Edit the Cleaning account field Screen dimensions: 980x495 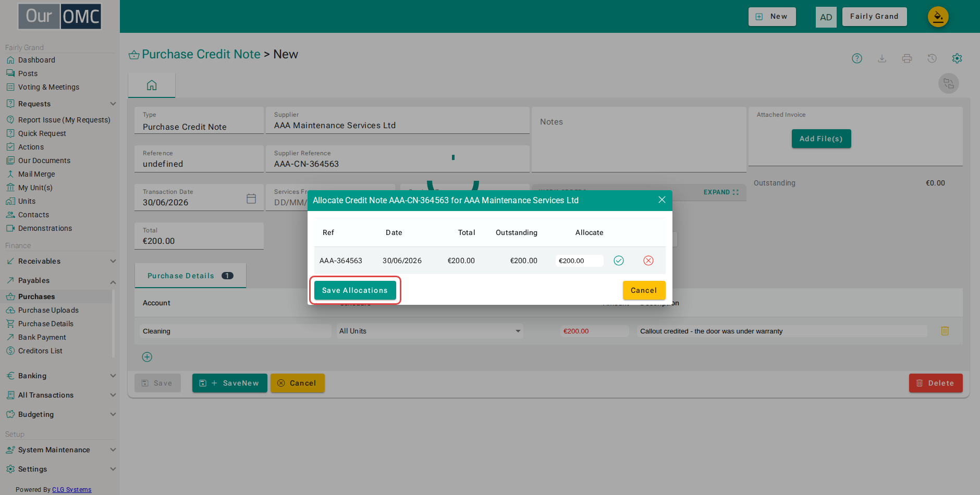(x=235, y=331)
